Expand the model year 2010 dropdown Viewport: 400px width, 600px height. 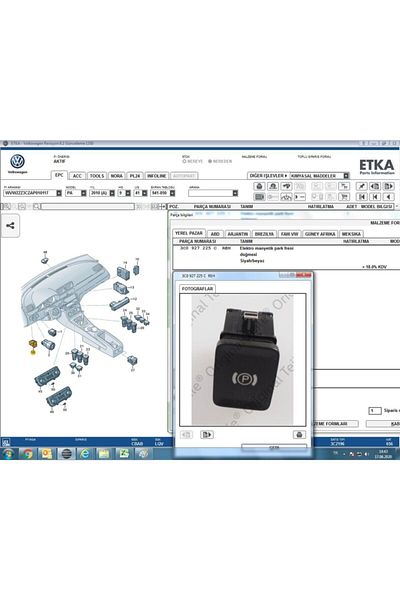pyautogui.click(x=112, y=193)
